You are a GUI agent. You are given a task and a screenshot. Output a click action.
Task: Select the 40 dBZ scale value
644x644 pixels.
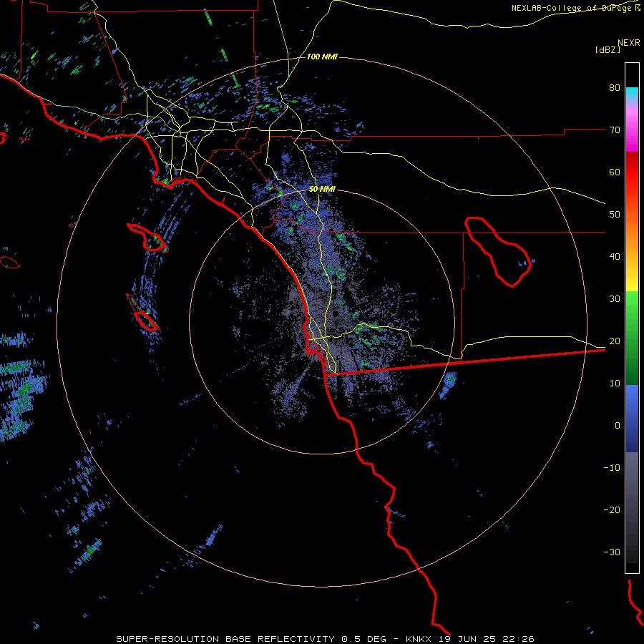[615, 257]
